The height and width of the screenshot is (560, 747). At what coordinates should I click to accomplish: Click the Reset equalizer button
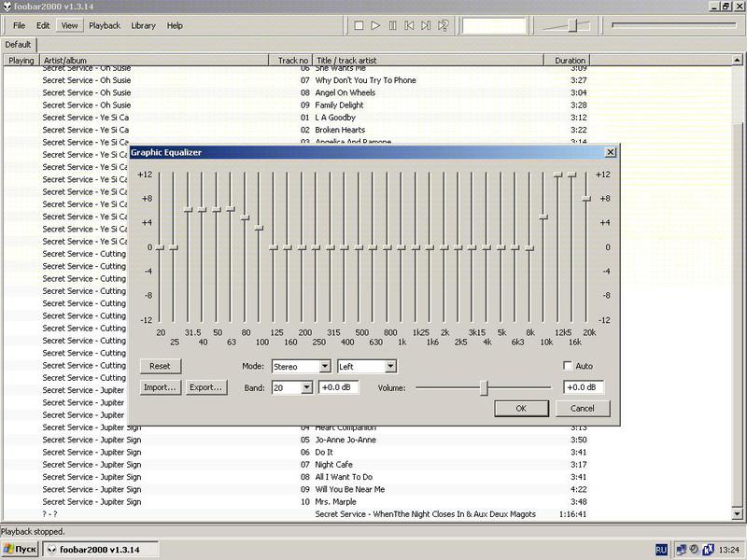tap(160, 367)
